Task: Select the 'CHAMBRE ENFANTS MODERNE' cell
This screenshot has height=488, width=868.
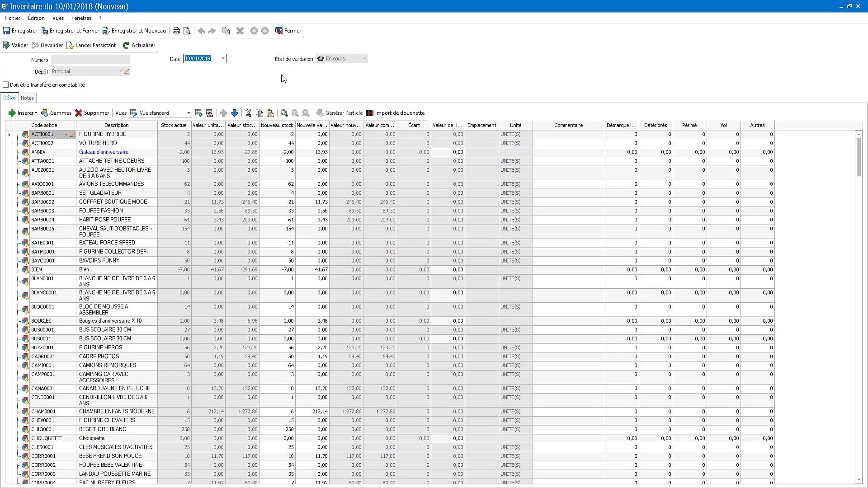Action: [117, 412]
